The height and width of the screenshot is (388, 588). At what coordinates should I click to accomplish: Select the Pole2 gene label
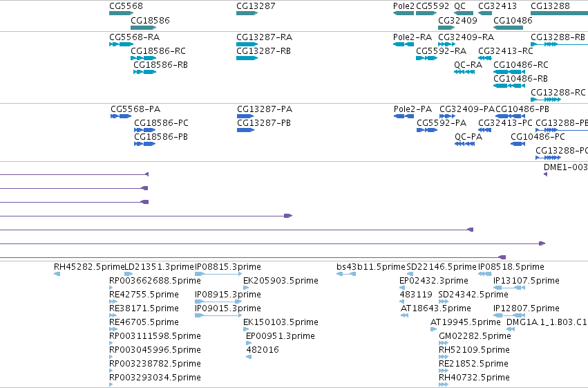pyautogui.click(x=404, y=6)
